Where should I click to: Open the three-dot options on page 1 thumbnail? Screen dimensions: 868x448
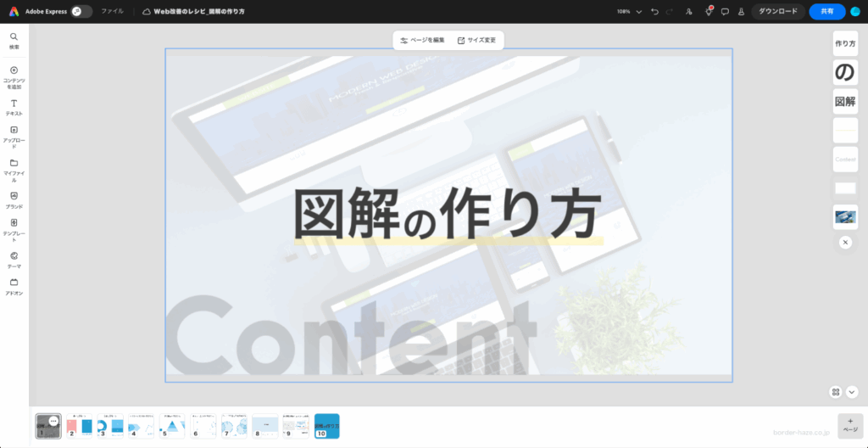53,421
